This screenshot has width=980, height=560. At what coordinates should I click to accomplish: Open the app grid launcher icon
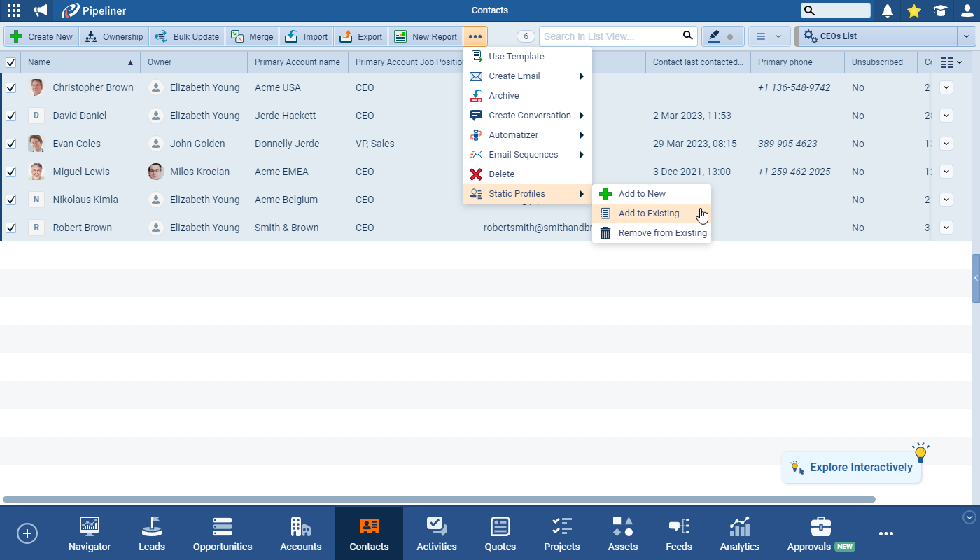pos(13,10)
